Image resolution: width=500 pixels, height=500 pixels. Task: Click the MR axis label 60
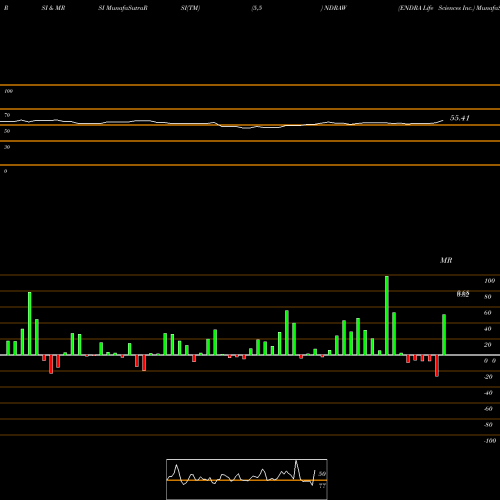[x=488, y=313]
